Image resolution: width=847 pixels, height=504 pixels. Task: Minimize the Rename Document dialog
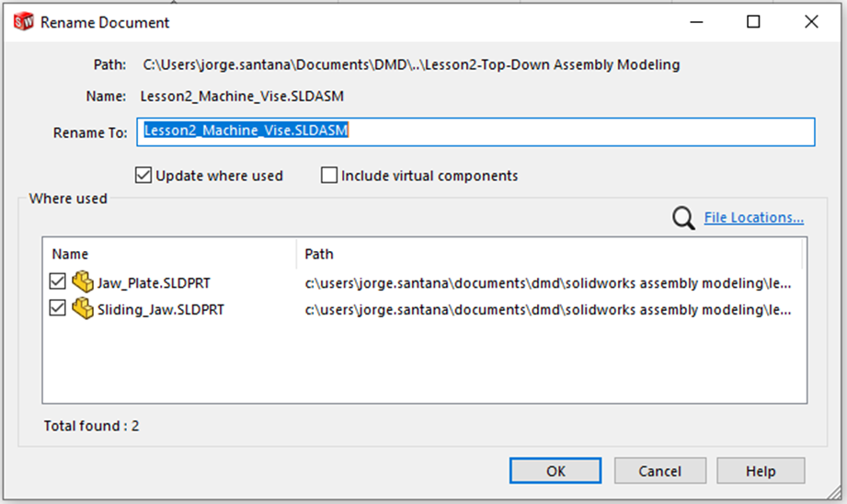click(696, 22)
